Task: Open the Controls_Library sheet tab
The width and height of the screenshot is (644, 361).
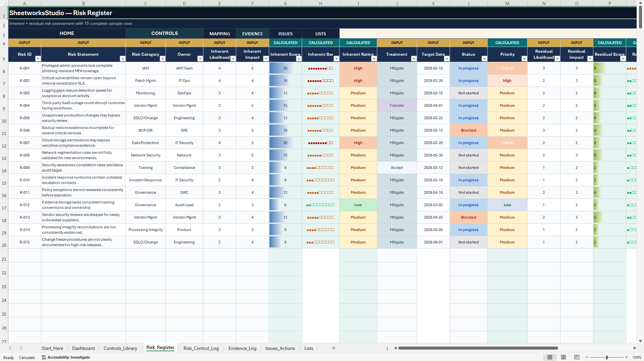Action: (120, 348)
